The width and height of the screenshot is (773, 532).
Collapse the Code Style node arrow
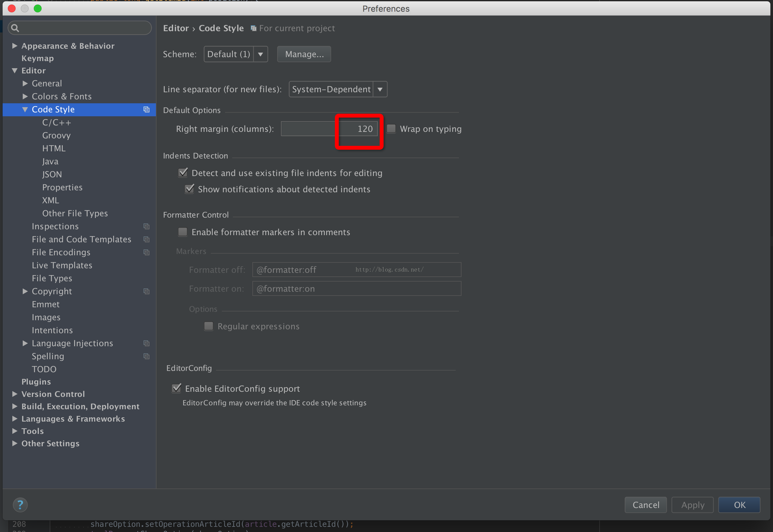[x=25, y=109]
